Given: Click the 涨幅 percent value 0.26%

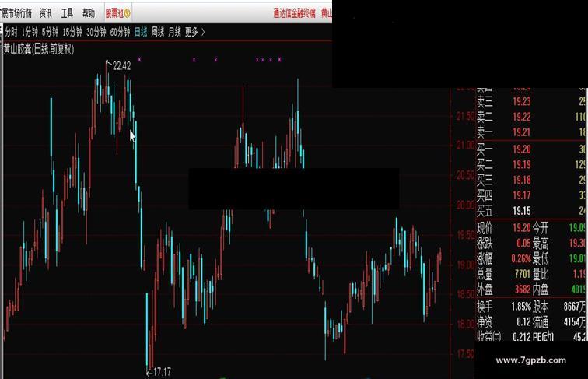Looking at the screenshot, I should [x=521, y=258].
